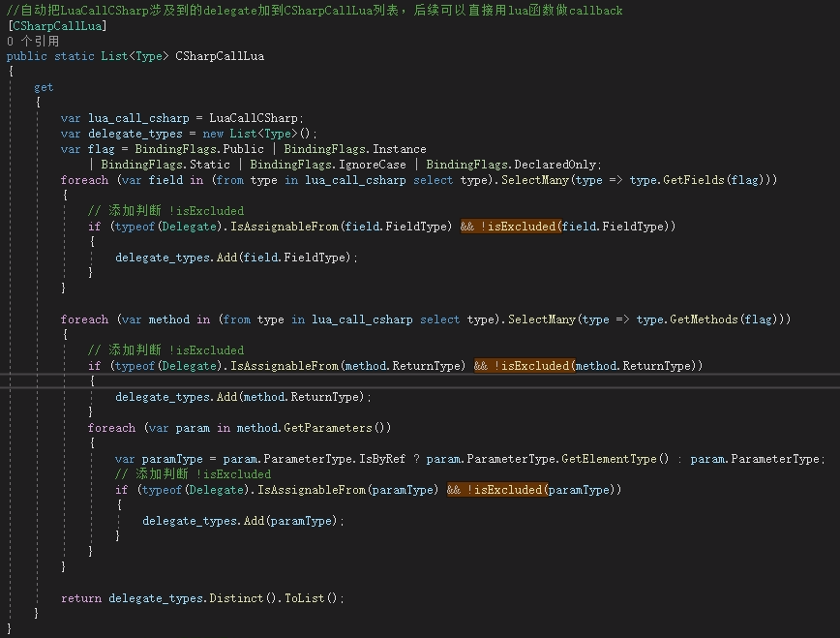This screenshot has width=840, height=638.
Task: Open the "0 个引用" CodeLens references link
Action: [x=33, y=42]
